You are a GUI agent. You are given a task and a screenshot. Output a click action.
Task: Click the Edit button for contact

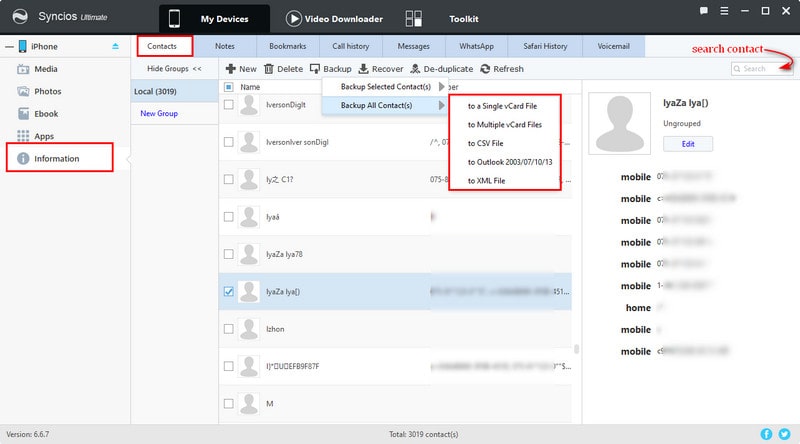[x=687, y=144]
